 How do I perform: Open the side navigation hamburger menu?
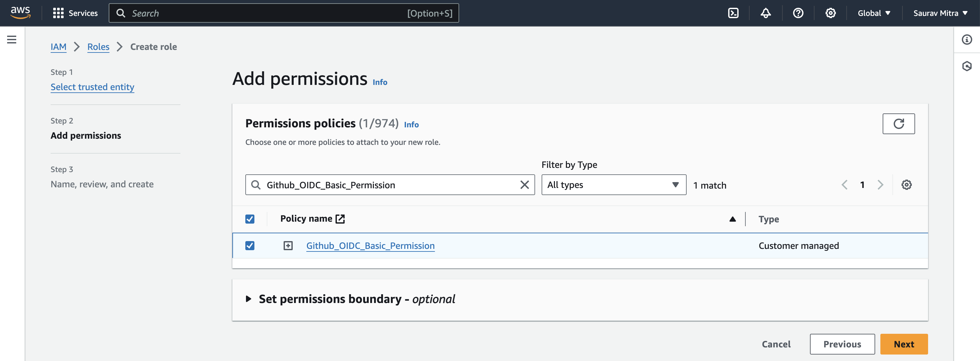(x=12, y=40)
